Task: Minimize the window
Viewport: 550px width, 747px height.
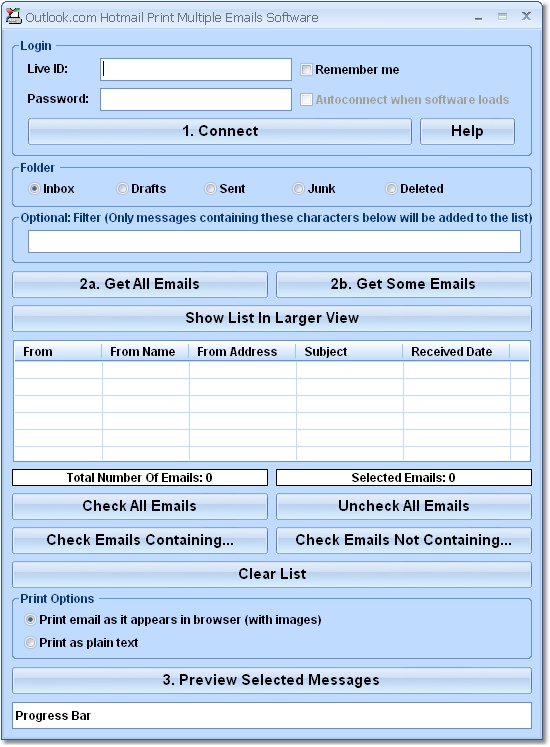Action: pos(479,17)
